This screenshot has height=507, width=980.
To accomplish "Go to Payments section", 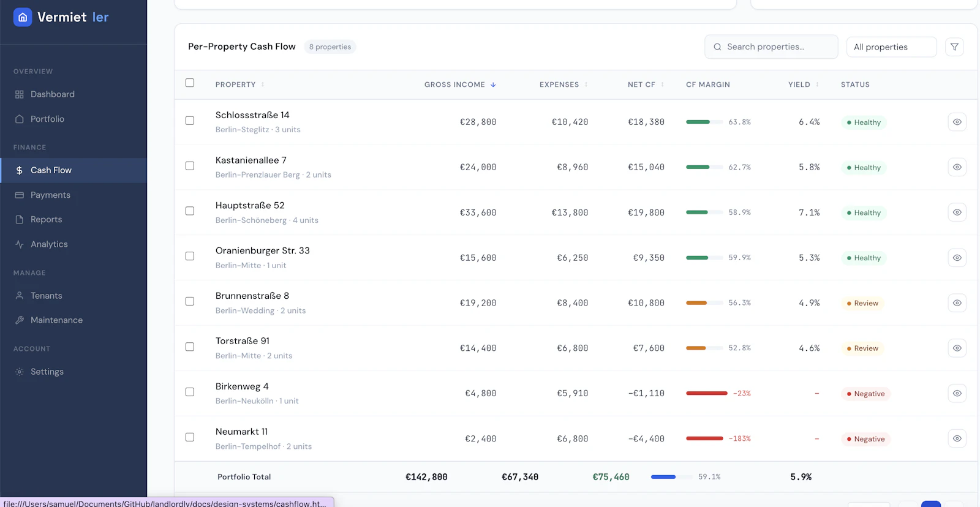I will (73, 195).
